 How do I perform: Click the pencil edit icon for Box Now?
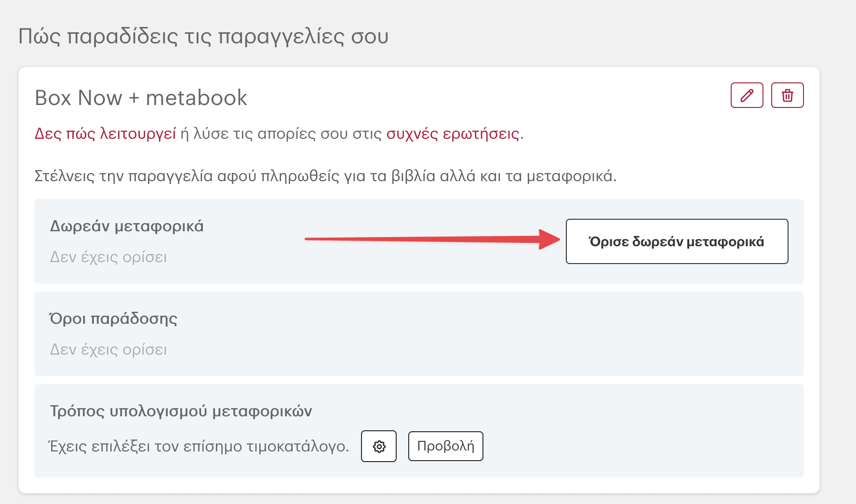747,95
